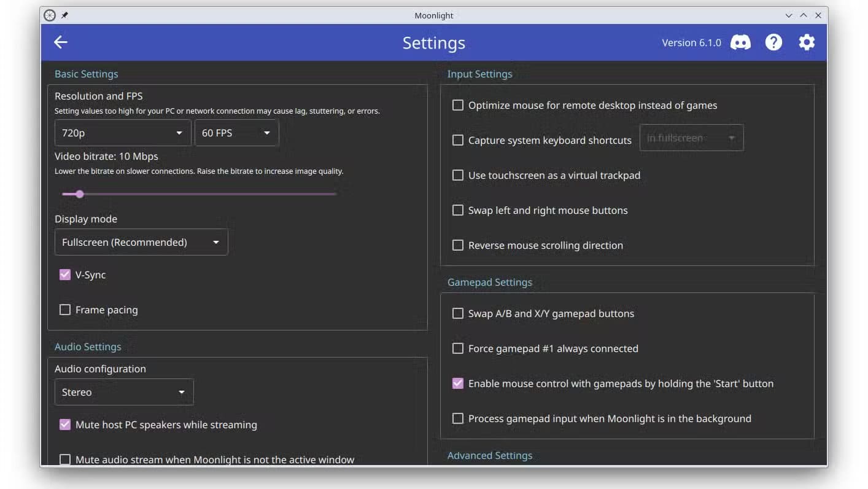This screenshot has height=489, width=868.
Task: Open the Discord community icon
Action: 740,42
